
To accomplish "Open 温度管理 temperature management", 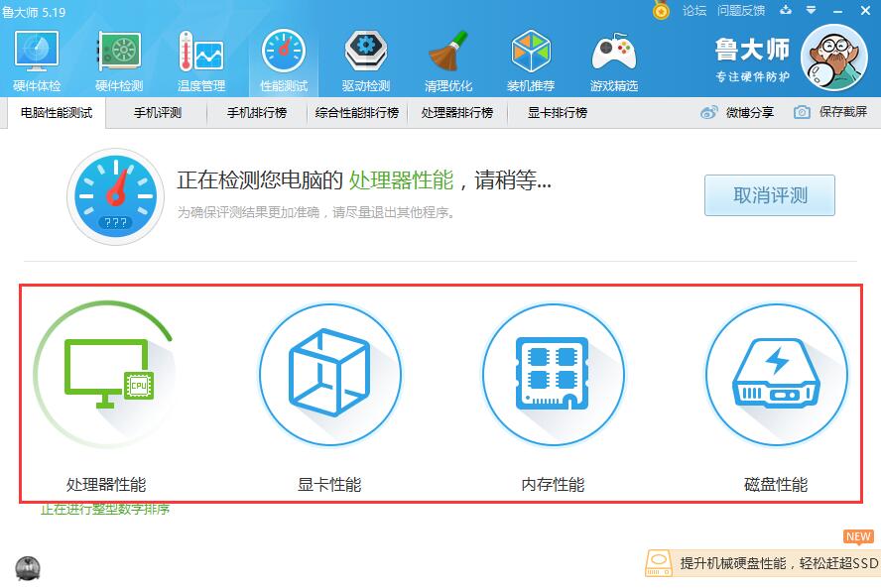I will click(x=201, y=57).
